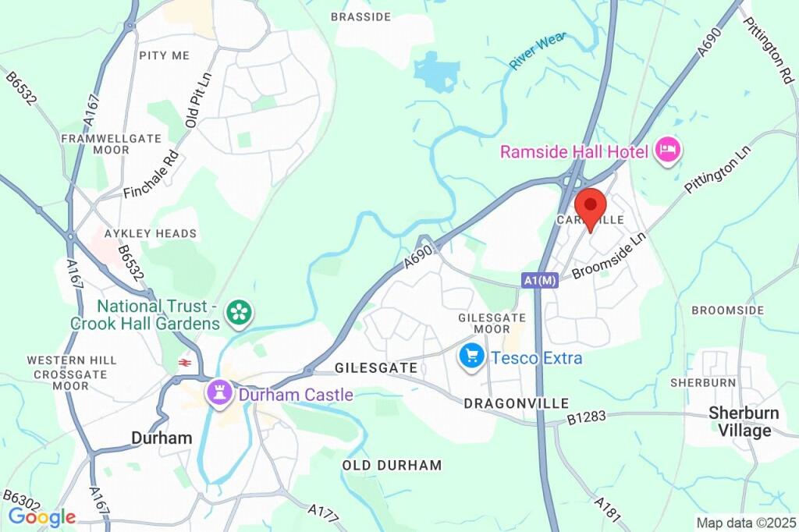The height and width of the screenshot is (532, 799).
Task: Select the A1(M) motorway shield badge
Action: (540, 280)
